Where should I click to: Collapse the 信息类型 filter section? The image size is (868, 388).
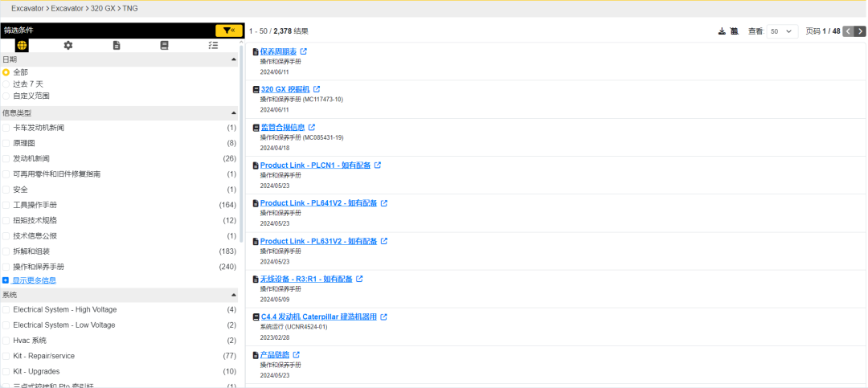[x=233, y=113]
